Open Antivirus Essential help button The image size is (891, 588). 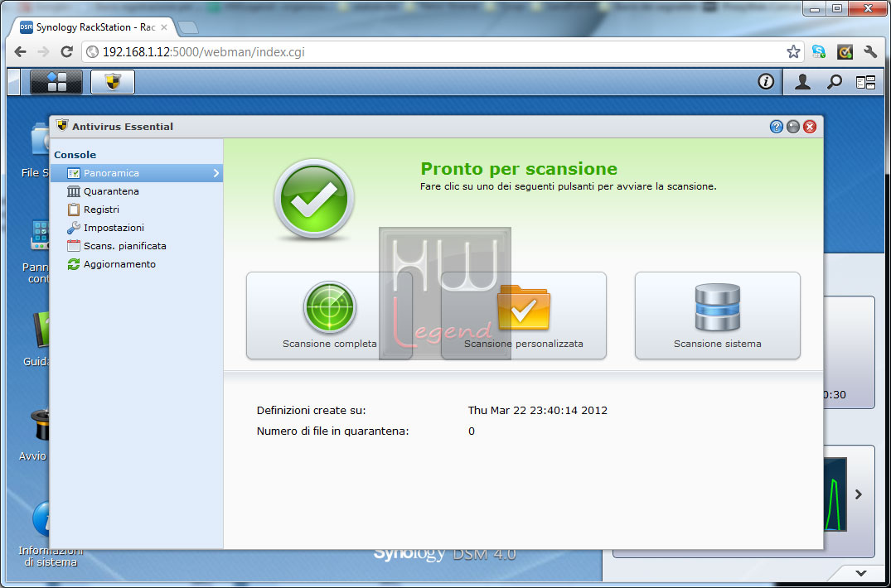tap(777, 127)
